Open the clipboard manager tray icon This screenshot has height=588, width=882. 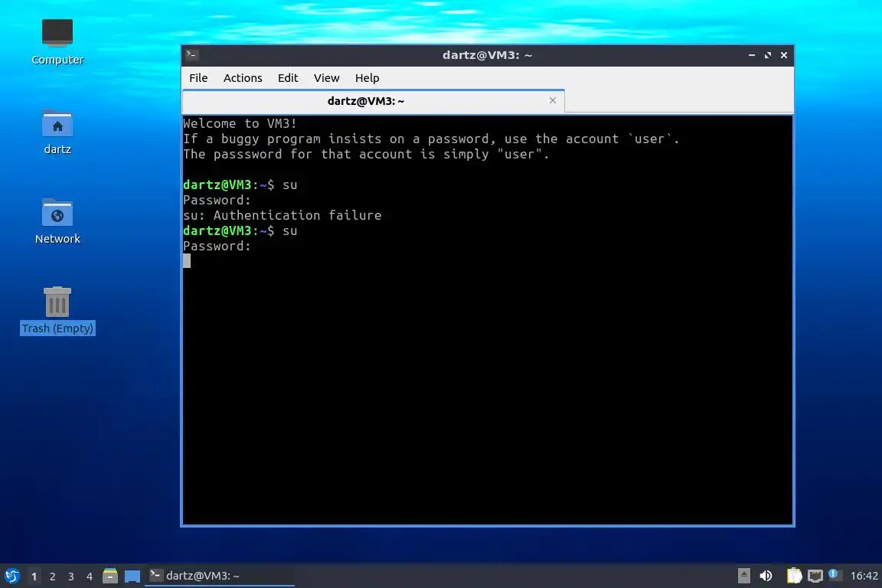tap(794, 576)
